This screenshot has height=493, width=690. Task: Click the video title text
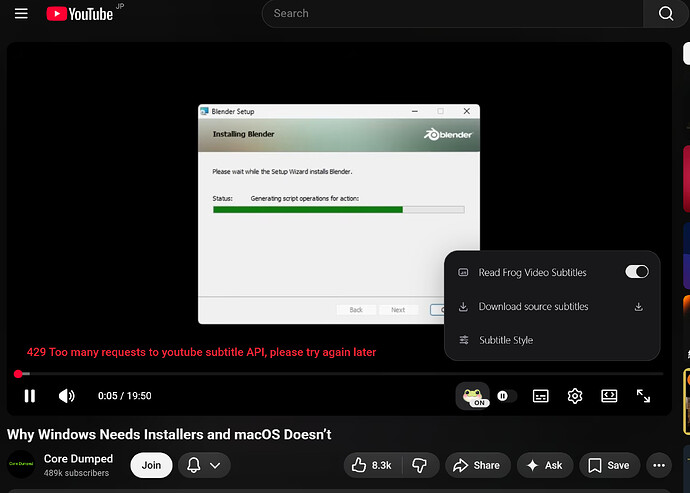(169, 434)
